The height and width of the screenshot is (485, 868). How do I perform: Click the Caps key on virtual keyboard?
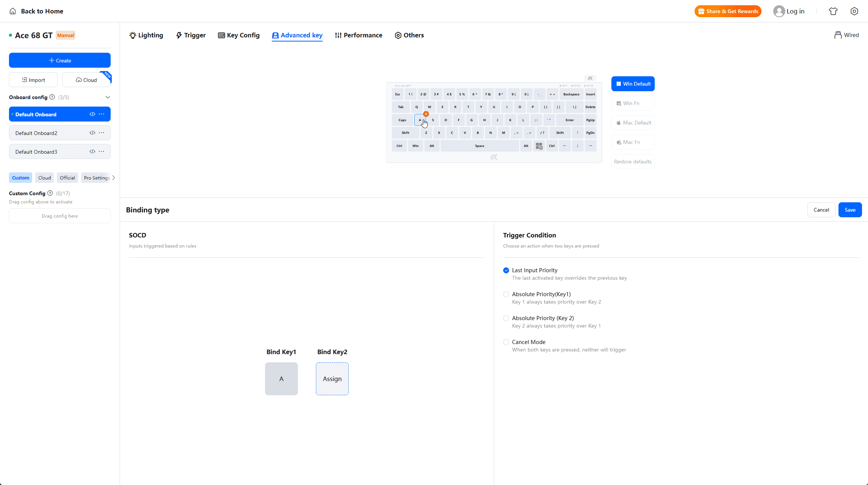[402, 120]
